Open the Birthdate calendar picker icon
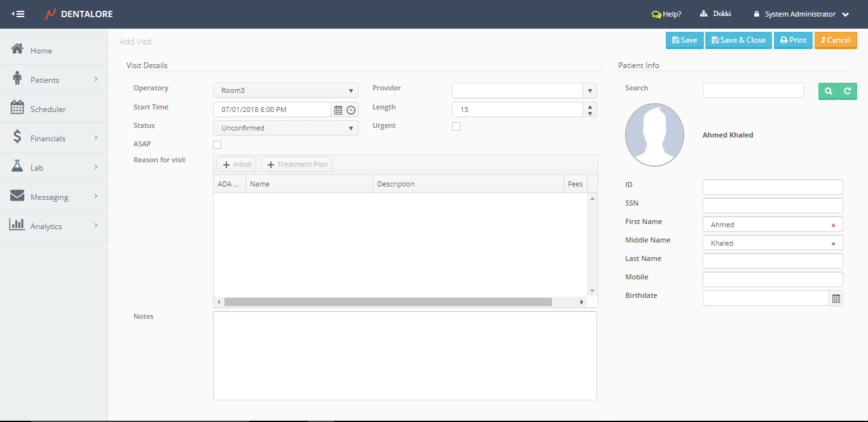Image resolution: width=868 pixels, height=422 pixels. click(x=836, y=298)
